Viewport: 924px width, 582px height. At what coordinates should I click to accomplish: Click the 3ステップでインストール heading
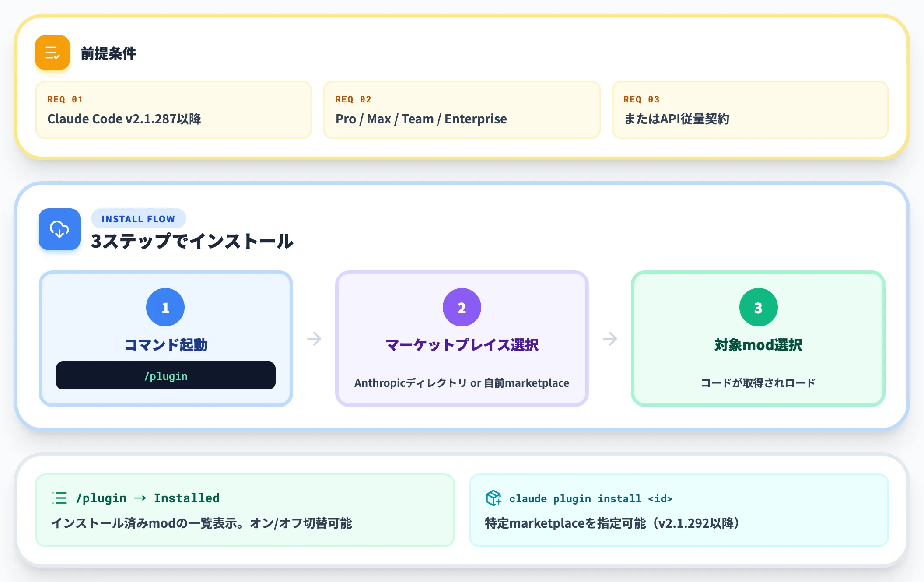tap(192, 241)
